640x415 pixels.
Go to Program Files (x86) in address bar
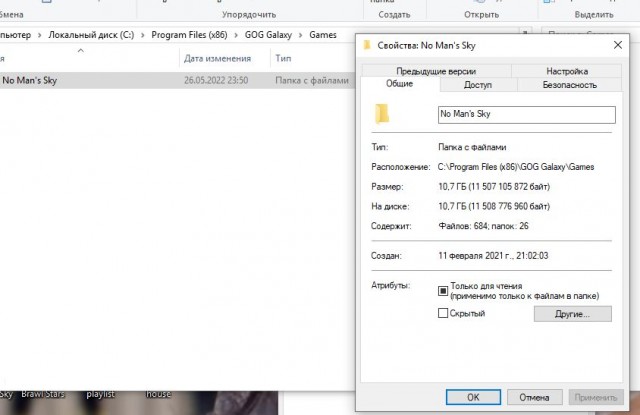coord(189,35)
